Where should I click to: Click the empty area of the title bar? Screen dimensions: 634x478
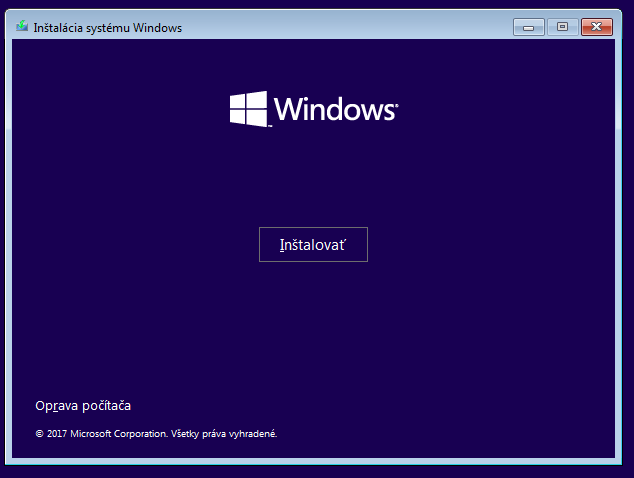tap(350, 27)
